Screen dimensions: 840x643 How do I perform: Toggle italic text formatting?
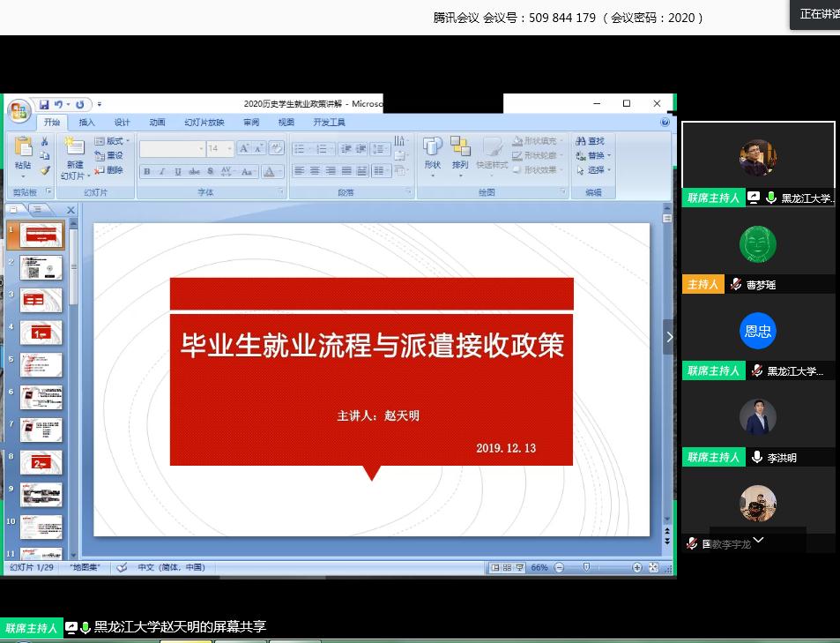[162, 172]
